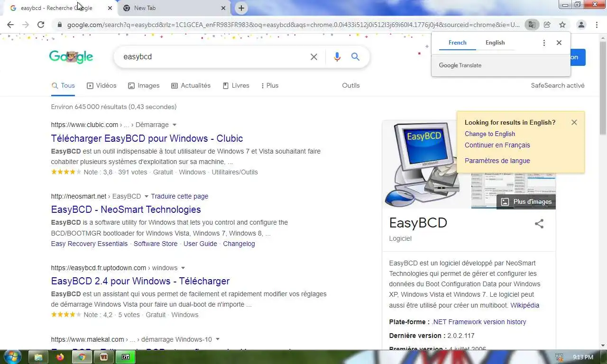Clear the search box with the X icon

314,57
